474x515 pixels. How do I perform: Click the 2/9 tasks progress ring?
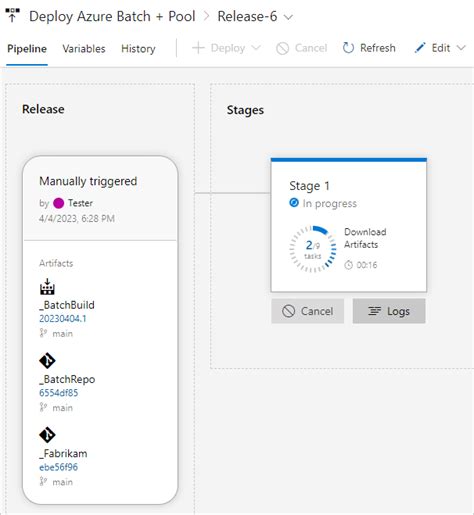pos(313,249)
